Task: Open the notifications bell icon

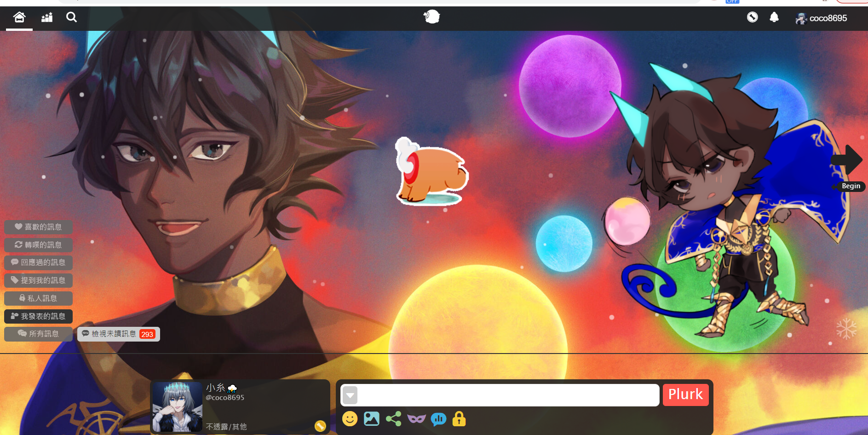Action: point(774,17)
